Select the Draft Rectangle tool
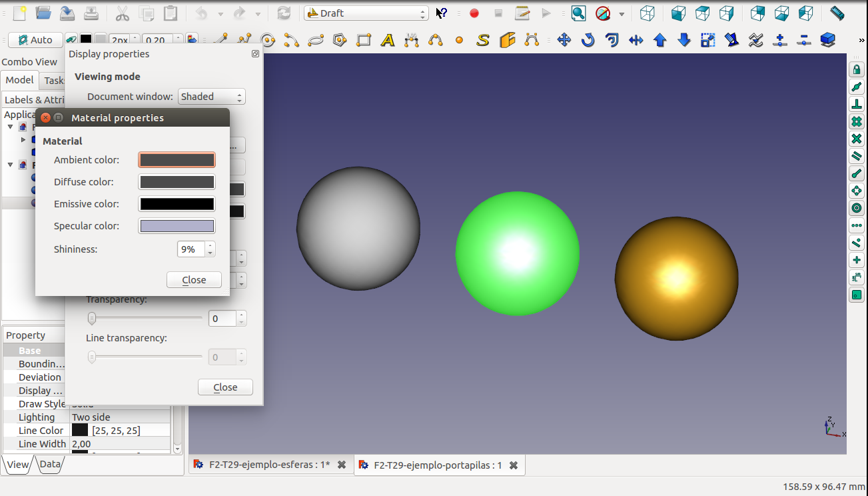The image size is (868, 496). [x=364, y=41]
